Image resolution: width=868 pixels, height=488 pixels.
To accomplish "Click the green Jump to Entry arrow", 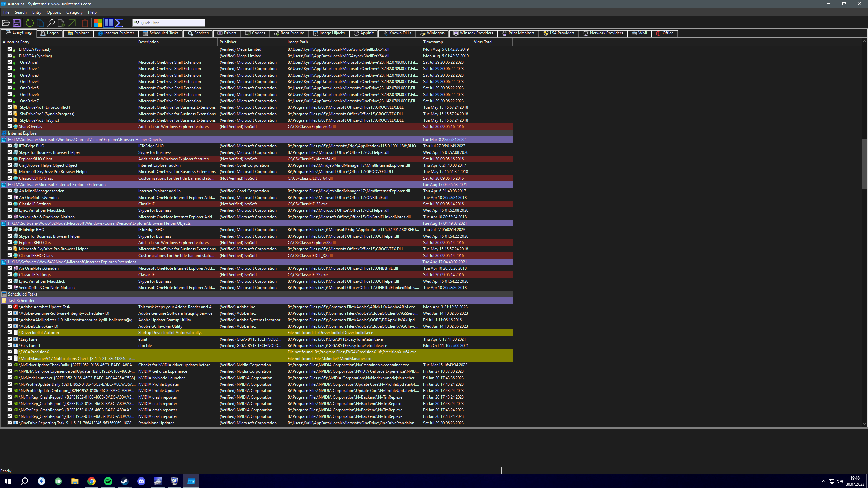I will tap(72, 23).
